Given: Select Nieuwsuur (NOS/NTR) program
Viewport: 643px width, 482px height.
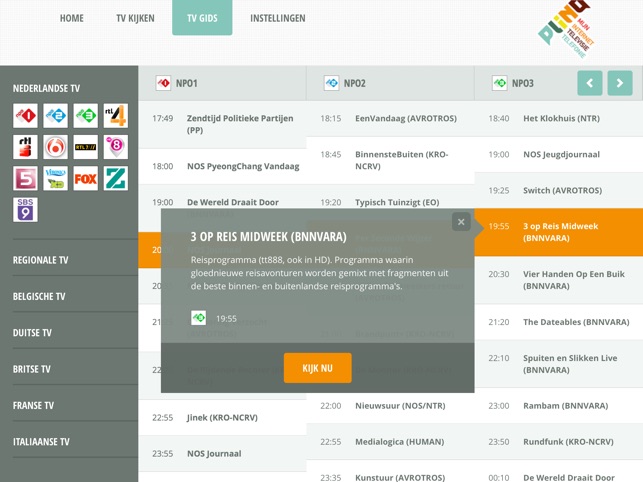Looking at the screenshot, I should pyautogui.click(x=390, y=406).
